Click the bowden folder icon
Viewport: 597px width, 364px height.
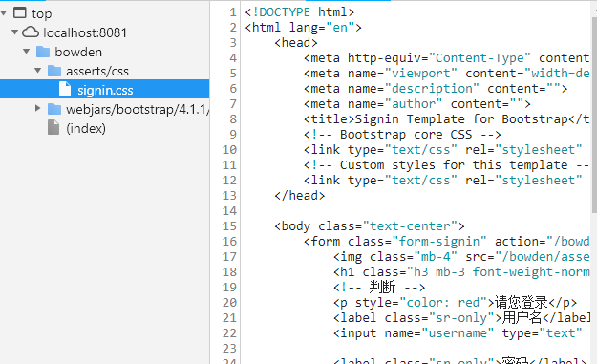[43, 52]
